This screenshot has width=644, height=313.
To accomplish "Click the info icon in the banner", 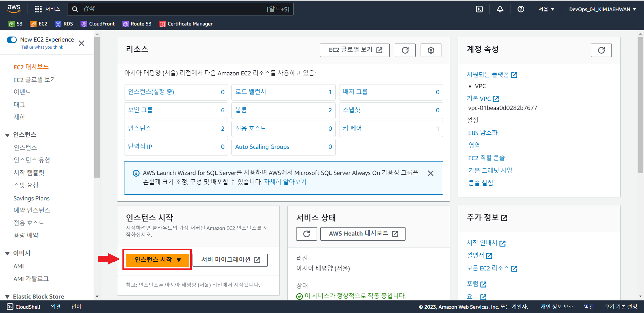I will 136,173.
